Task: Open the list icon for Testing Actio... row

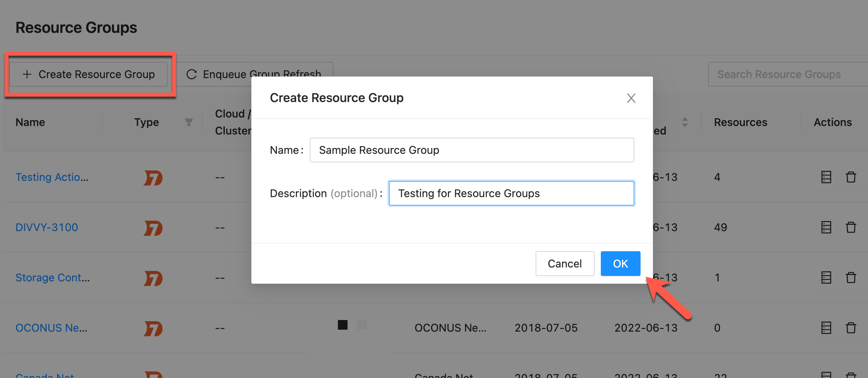Action: click(x=826, y=177)
